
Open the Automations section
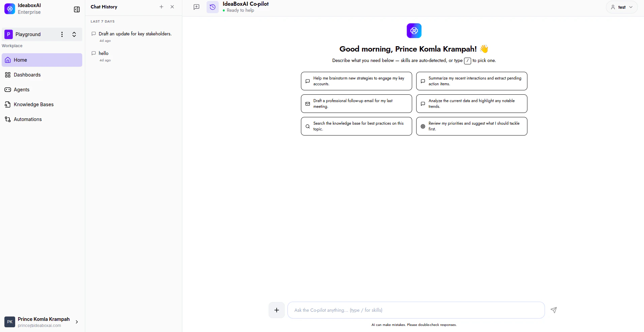(42, 119)
